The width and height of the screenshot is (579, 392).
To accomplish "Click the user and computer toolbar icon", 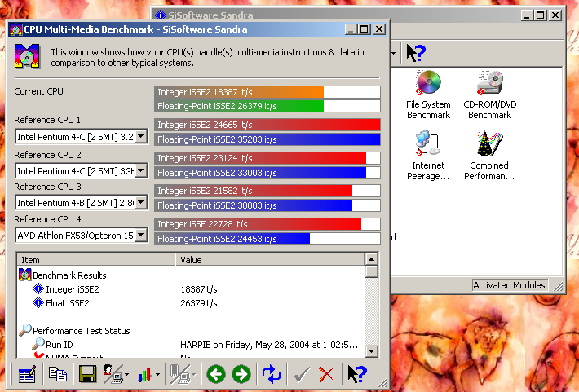I will [x=113, y=374].
